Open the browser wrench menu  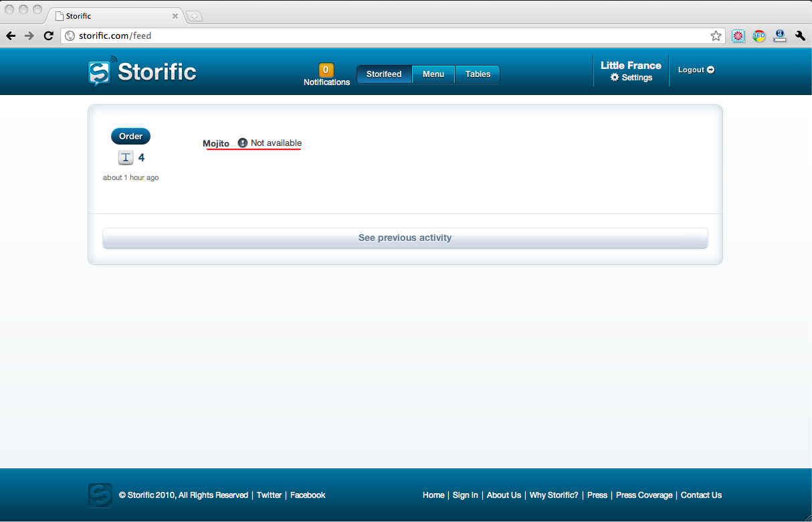[x=800, y=36]
